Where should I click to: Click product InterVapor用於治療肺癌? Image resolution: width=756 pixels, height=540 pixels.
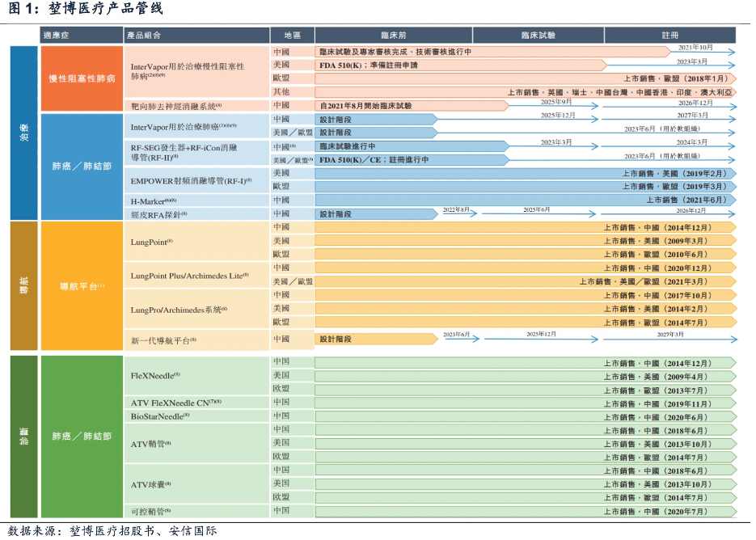coord(196,126)
